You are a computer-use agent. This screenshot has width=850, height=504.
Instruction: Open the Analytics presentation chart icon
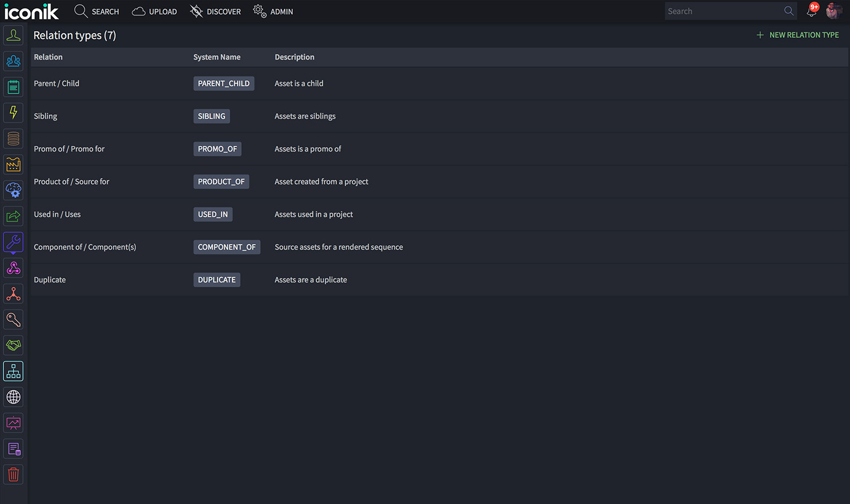(13, 422)
